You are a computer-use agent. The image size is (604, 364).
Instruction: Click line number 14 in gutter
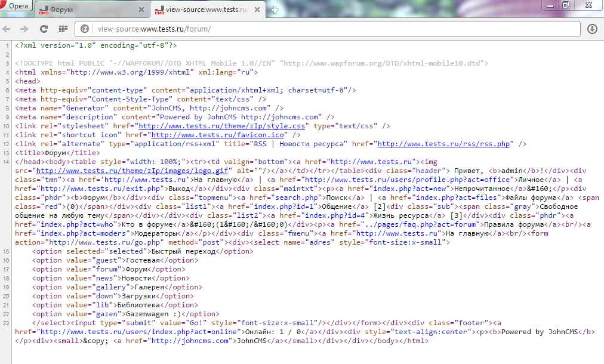click(6, 162)
